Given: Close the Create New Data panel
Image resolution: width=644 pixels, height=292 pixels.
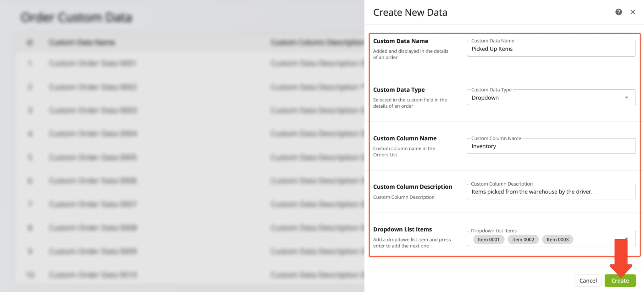Looking at the screenshot, I should pyautogui.click(x=633, y=12).
